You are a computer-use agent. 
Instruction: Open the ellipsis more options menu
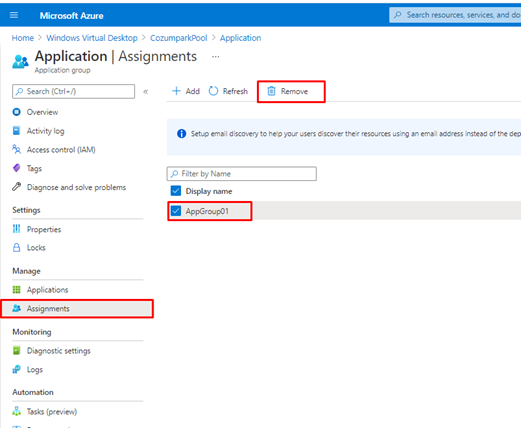(x=216, y=57)
